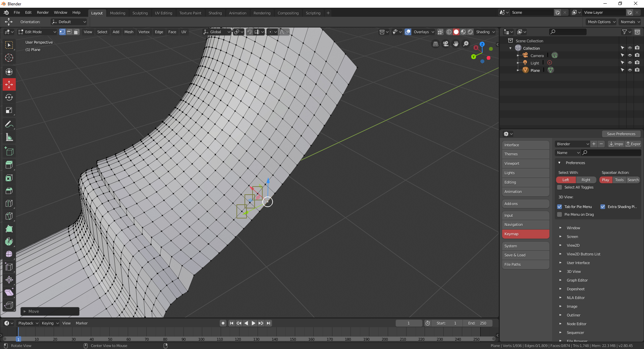
Task: Select the Measure tool
Action: (x=9, y=137)
